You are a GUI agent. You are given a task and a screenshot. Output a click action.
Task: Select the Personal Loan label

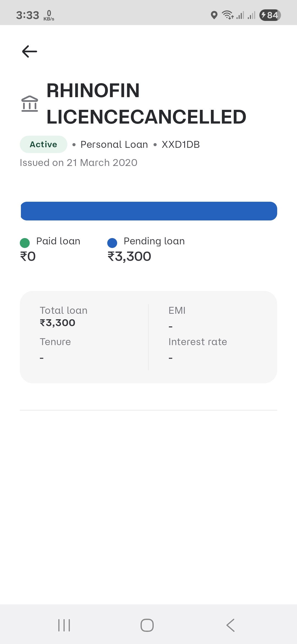114,144
